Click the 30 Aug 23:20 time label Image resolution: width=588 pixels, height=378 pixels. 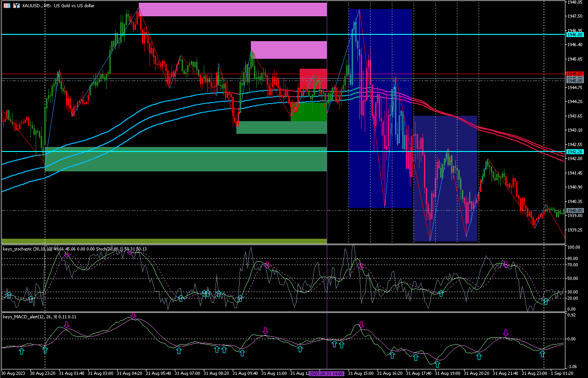point(43,374)
